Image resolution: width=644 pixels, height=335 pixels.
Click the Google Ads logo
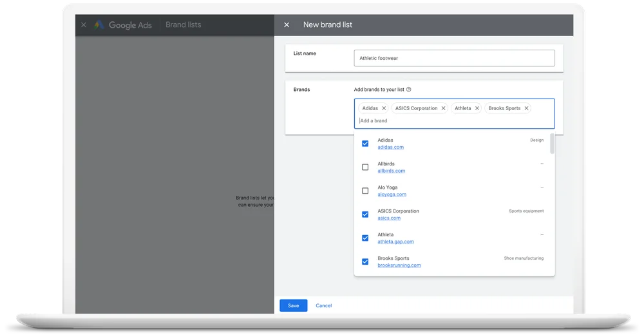(99, 24)
